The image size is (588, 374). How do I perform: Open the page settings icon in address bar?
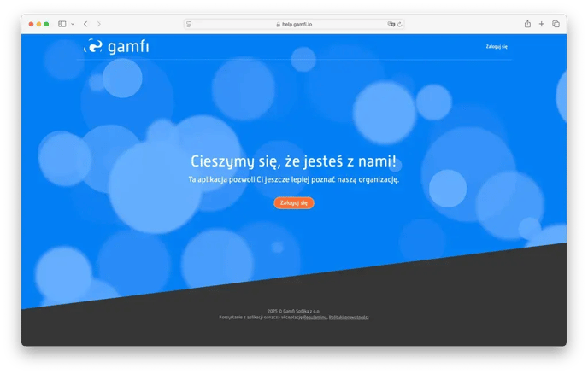coord(189,24)
